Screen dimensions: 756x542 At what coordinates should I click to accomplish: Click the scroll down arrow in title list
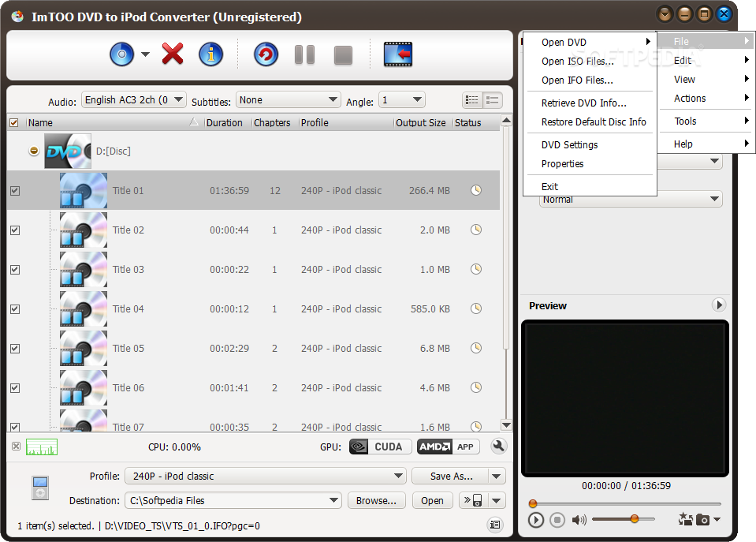[x=506, y=425]
